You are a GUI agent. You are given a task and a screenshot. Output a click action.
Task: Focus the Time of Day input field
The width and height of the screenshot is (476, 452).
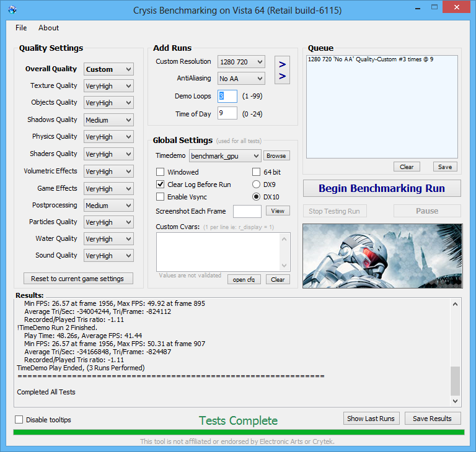point(227,113)
